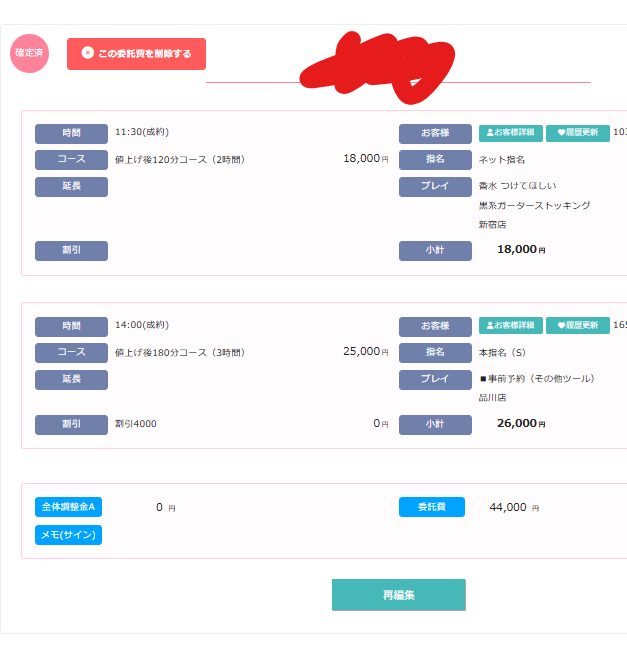Click the pink 確定済 status badge

(29, 53)
